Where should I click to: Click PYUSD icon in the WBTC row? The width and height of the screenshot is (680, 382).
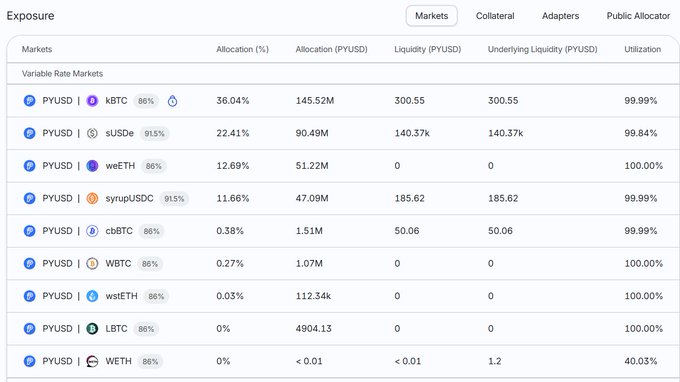(x=29, y=264)
